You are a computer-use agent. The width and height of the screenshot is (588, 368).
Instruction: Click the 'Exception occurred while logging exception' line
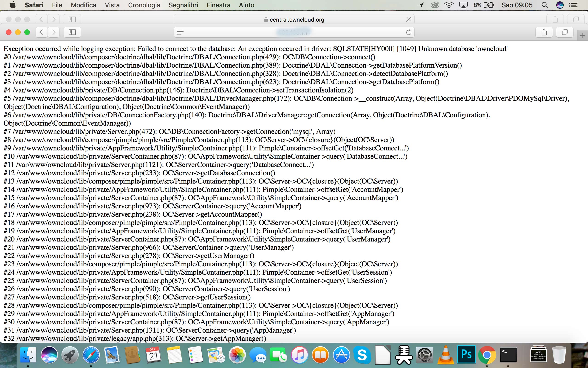coord(256,49)
